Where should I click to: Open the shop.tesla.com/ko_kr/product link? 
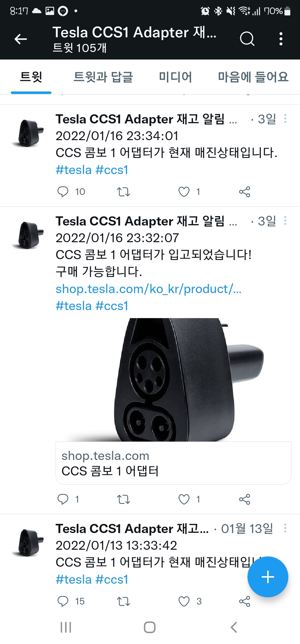click(x=149, y=289)
